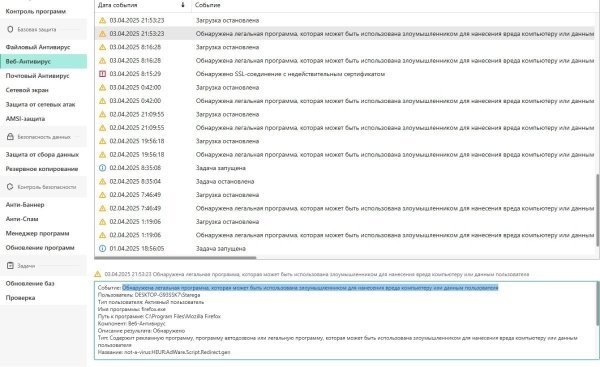Click warning icon of 19:56:18 'Обнаружена легальная' row
600x367 pixels.
[103, 155]
